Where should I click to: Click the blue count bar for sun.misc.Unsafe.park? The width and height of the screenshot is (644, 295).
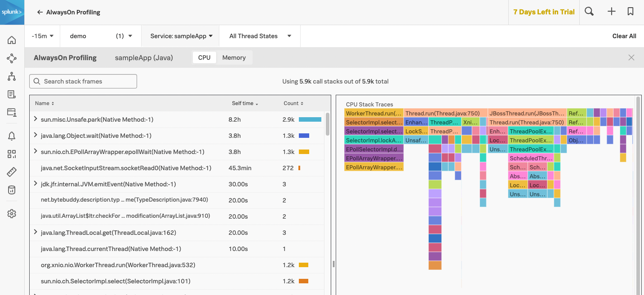310,119
